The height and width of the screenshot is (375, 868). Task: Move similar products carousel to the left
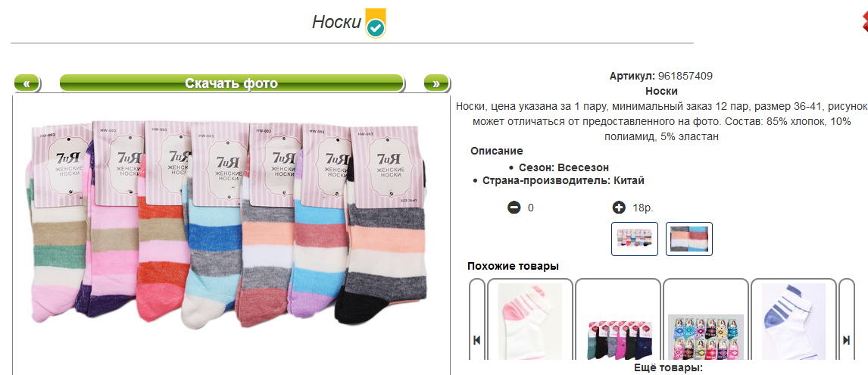point(476,340)
